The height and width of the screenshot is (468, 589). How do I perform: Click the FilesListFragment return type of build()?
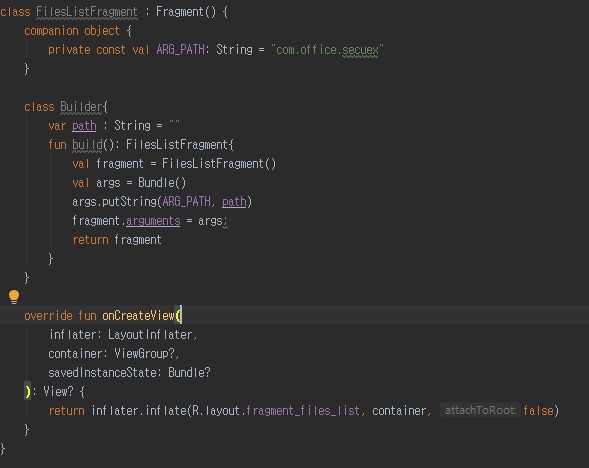click(177, 145)
